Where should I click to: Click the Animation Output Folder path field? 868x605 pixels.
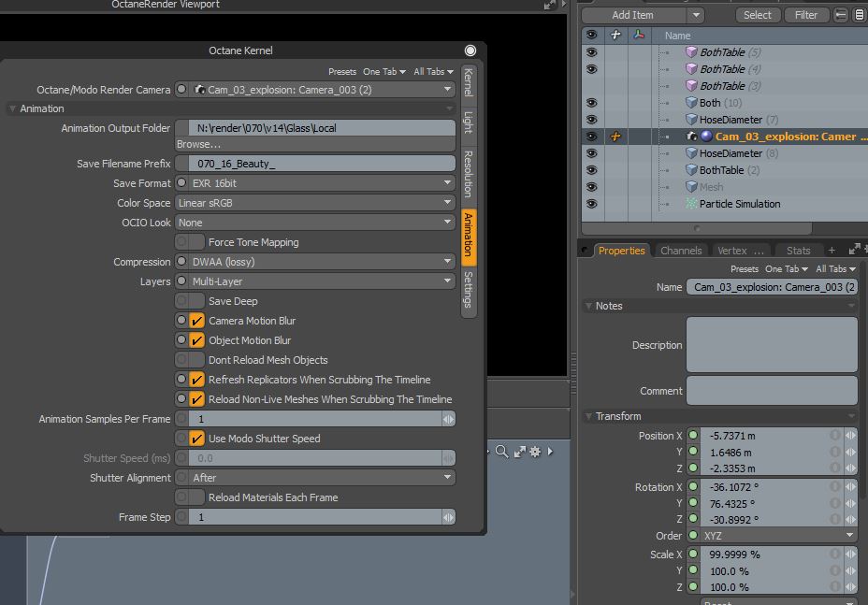tap(322, 128)
